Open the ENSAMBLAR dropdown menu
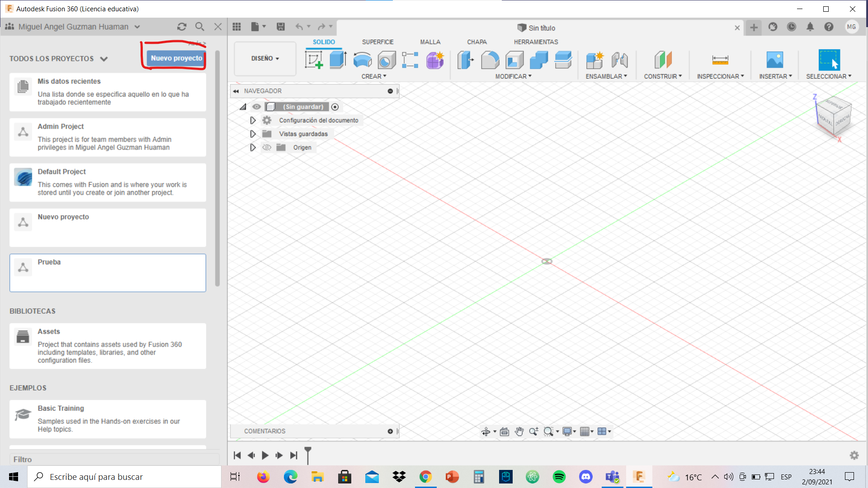Screen dimensions: 868x488 606,76
